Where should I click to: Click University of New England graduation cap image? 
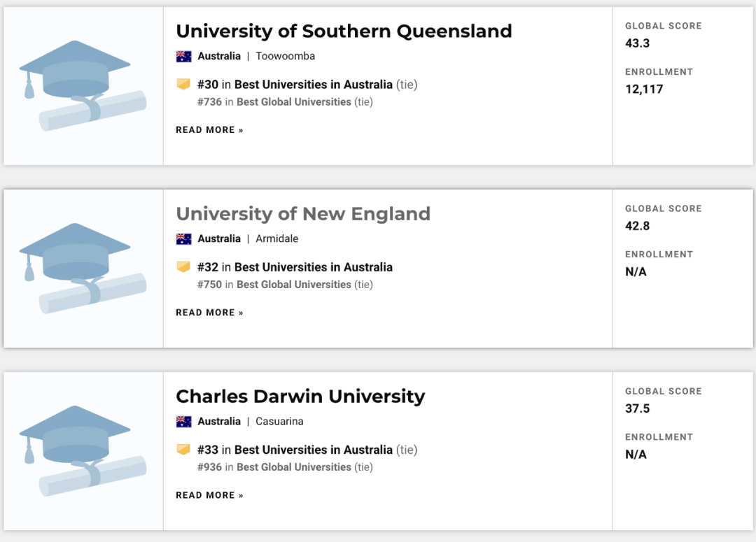[83, 269]
